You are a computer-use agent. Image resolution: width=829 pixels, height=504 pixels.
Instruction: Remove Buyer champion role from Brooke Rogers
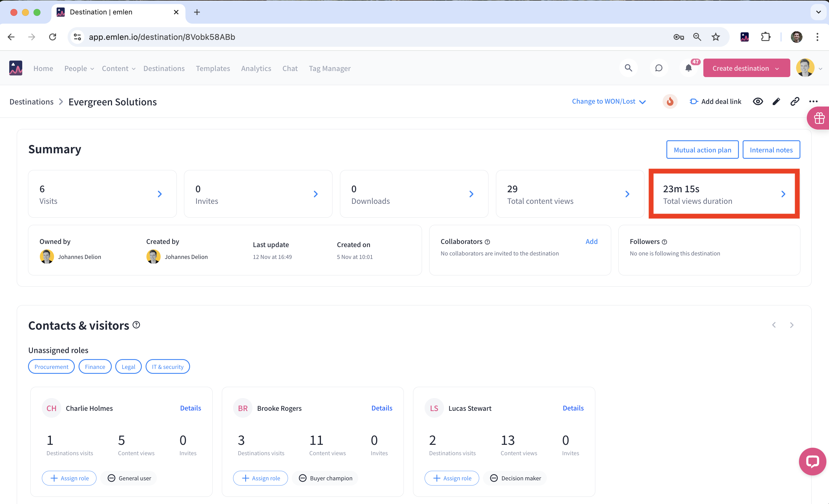[302, 478]
